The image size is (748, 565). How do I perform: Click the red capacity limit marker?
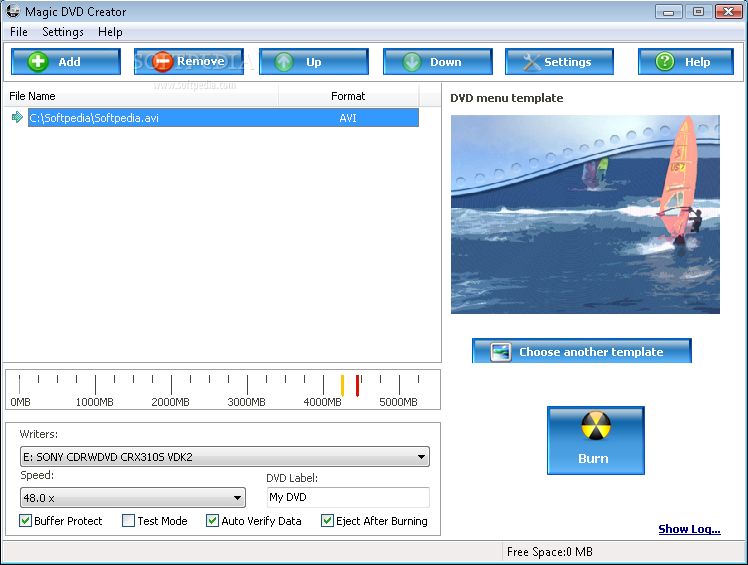click(357, 386)
